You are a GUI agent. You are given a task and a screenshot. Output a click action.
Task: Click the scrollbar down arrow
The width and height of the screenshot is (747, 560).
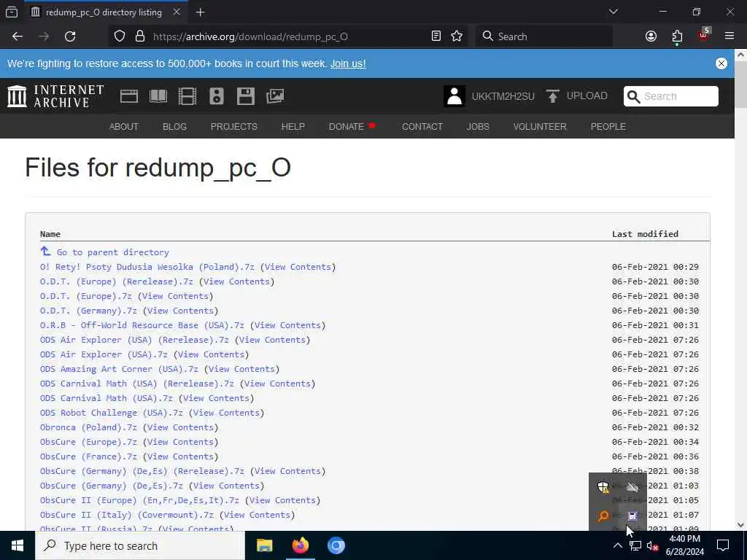click(741, 525)
